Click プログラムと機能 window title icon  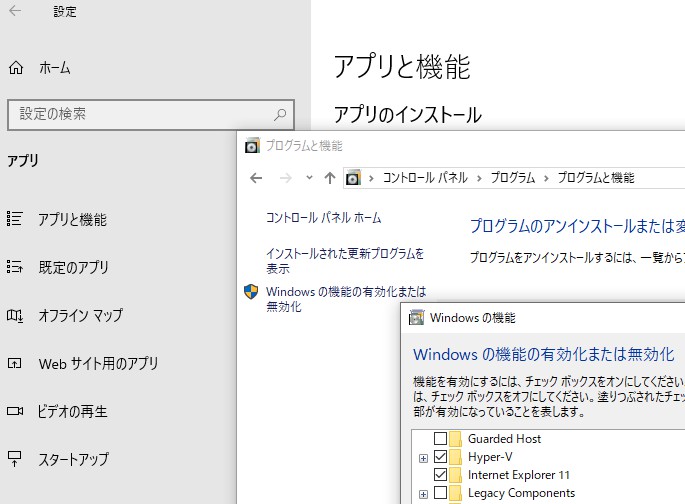point(252,145)
